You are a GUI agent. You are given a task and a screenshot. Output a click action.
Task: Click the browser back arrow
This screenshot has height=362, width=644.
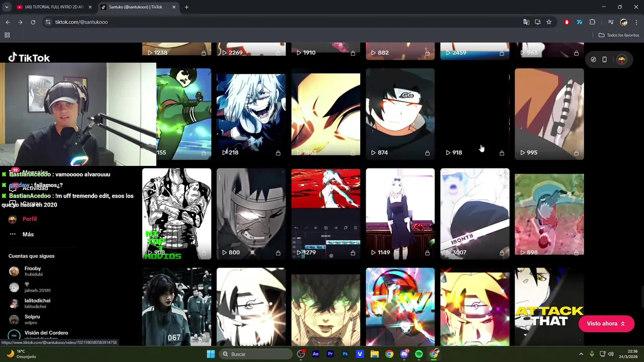pyautogui.click(x=8, y=22)
